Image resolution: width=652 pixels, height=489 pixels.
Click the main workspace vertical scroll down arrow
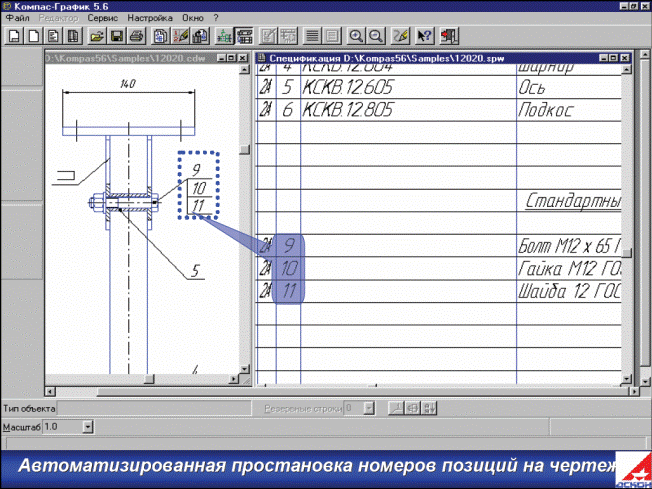(645, 380)
